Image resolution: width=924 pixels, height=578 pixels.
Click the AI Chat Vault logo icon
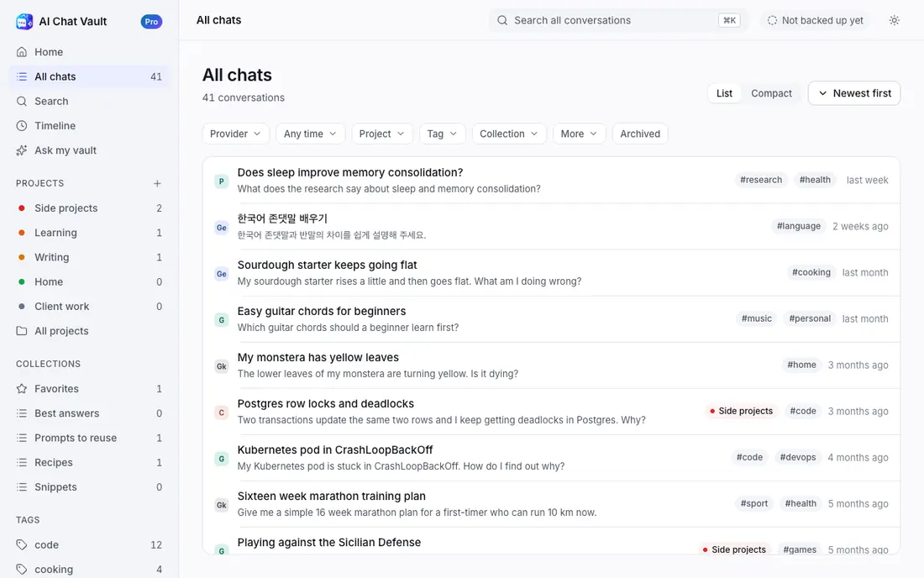pos(24,21)
